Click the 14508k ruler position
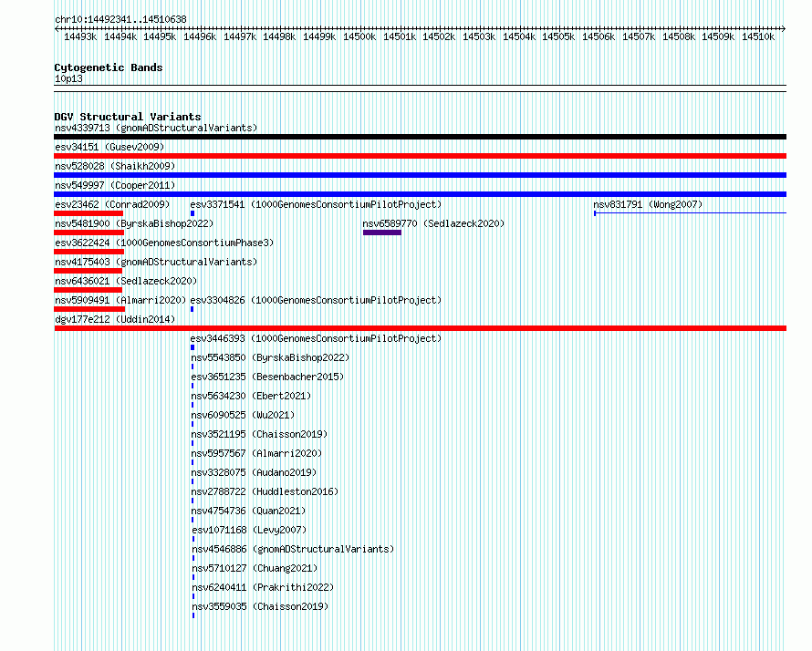The height and width of the screenshot is (651, 812). coord(679,36)
